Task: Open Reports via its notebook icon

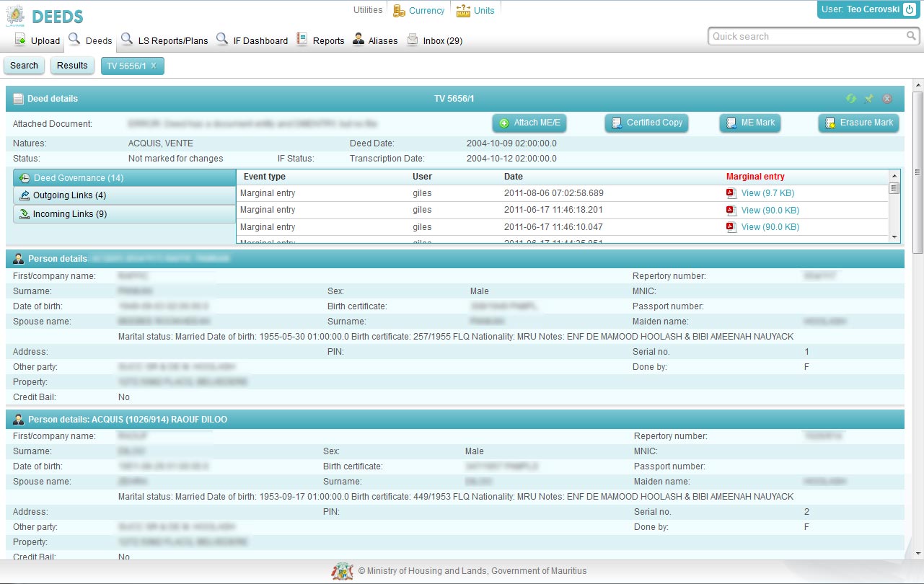Action: [x=302, y=40]
